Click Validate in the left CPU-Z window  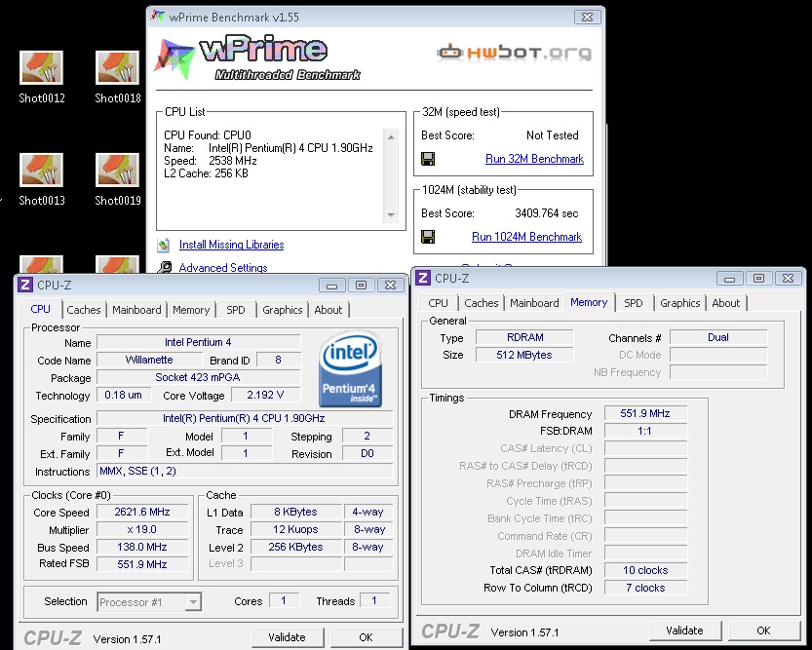pos(288,637)
